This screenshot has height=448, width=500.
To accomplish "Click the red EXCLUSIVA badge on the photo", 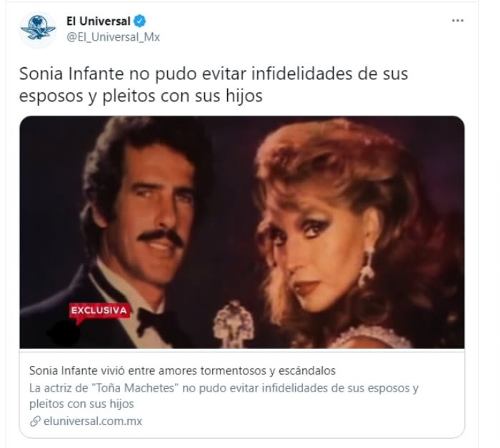I will point(99,312).
